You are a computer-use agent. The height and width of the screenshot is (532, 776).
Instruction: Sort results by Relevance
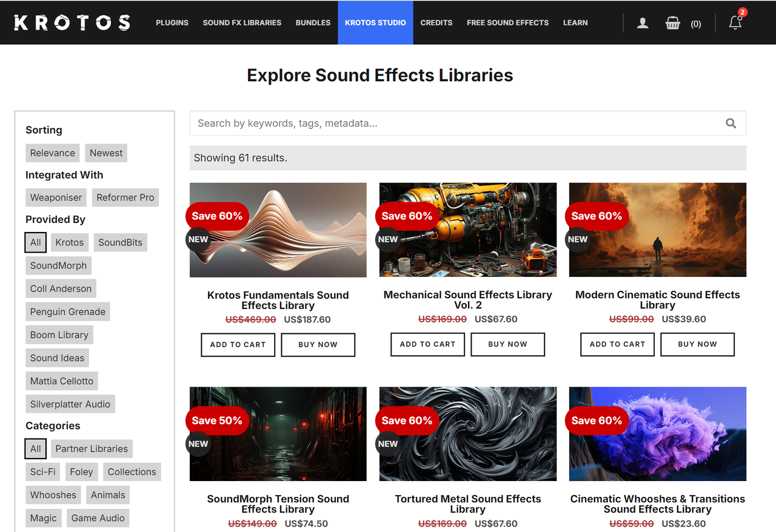coord(52,153)
